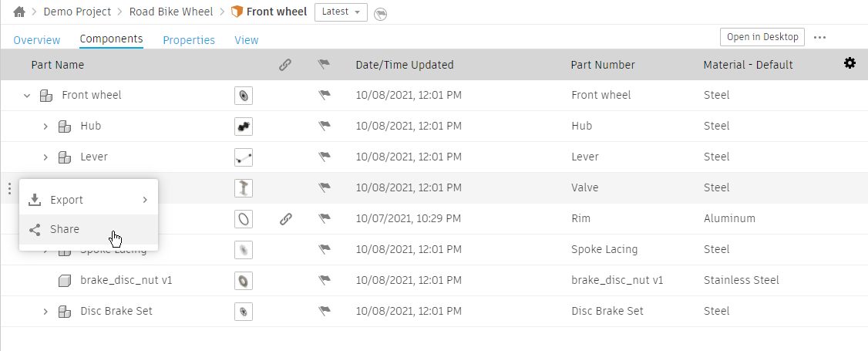Click the brake_disc_nut v1 part icon
The height and width of the screenshot is (351, 868).
(65, 281)
